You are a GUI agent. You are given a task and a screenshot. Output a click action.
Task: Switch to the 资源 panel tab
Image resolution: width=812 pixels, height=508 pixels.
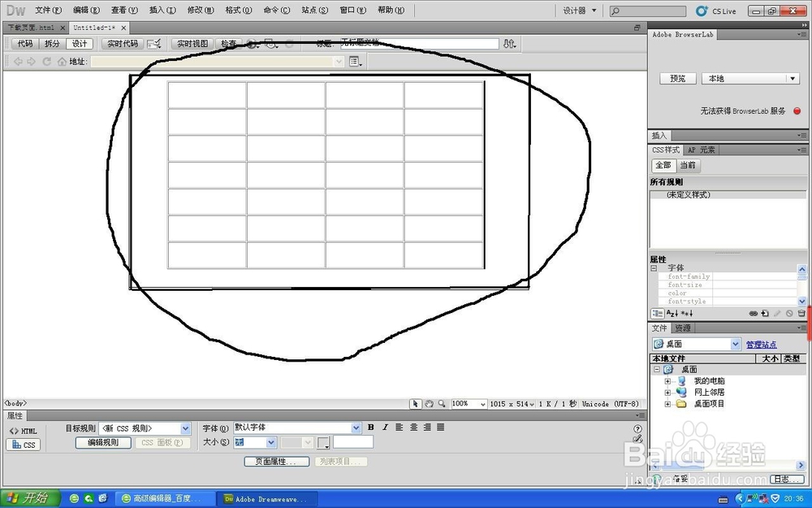(683, 328)
